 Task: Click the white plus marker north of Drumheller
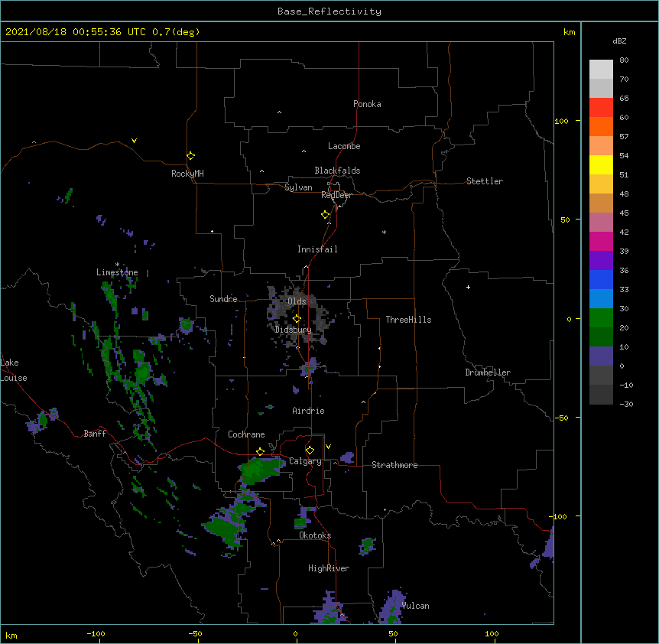(468, 287)
